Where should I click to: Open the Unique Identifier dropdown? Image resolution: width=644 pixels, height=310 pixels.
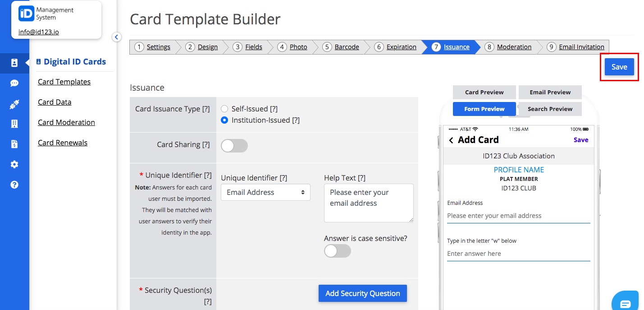pos(265,192)
